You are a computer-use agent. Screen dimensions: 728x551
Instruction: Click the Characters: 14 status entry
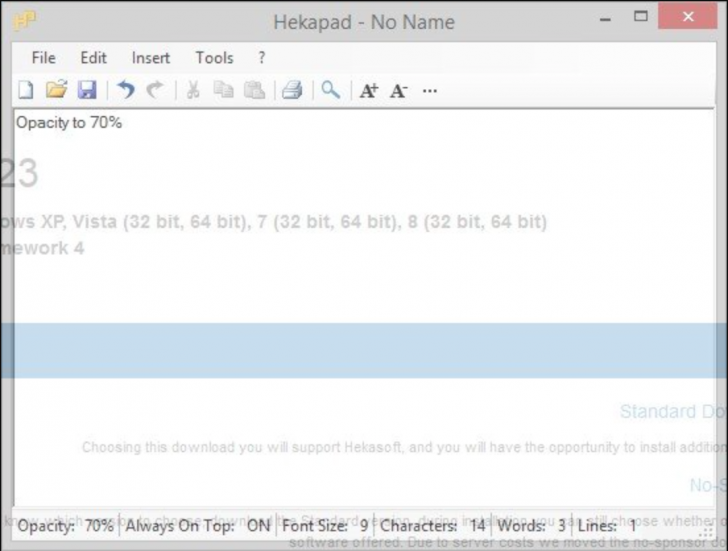433,526
